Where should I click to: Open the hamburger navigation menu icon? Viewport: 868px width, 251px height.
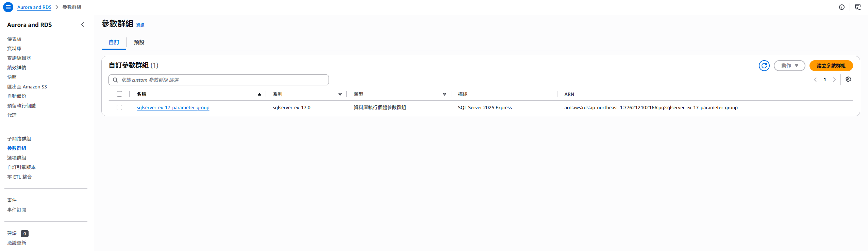8,7
